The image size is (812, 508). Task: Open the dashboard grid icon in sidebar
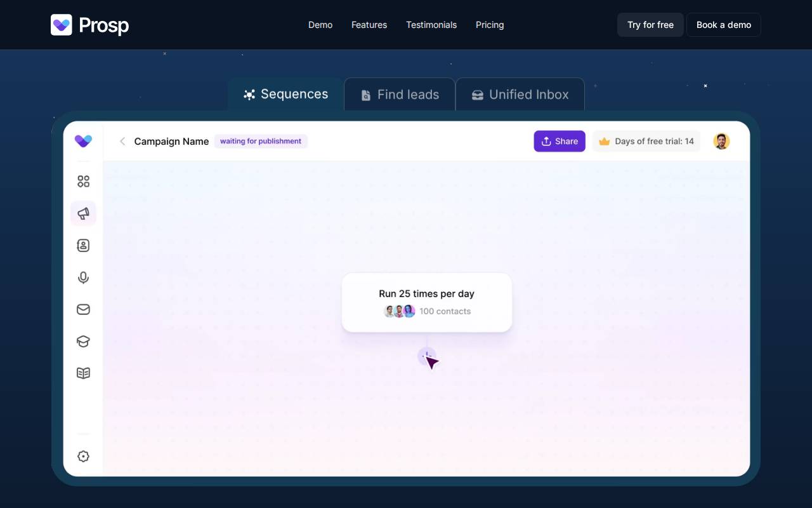click(83, 182)
